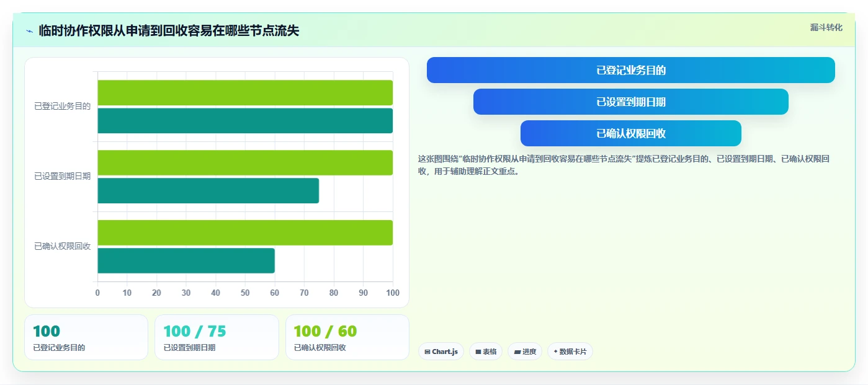Click the x-axis tick label 90

tap(363, 293)
